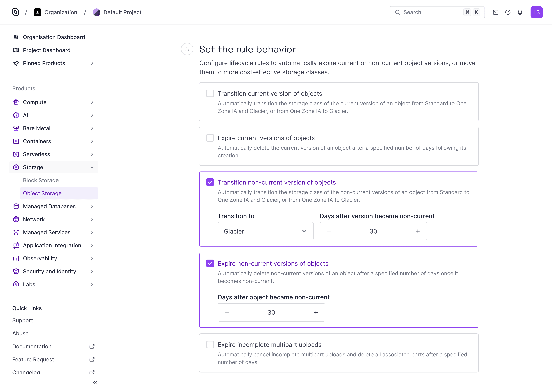Increase days after version became non-current
Screen dimensions: 552x392
418,231
